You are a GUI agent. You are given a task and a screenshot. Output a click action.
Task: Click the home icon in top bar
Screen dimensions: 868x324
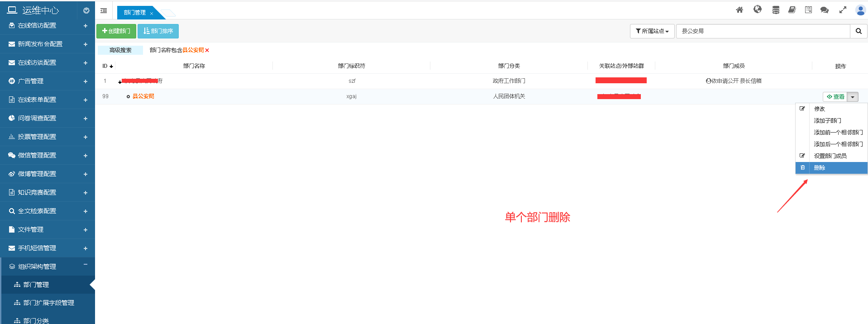click(x=739, y=10)
